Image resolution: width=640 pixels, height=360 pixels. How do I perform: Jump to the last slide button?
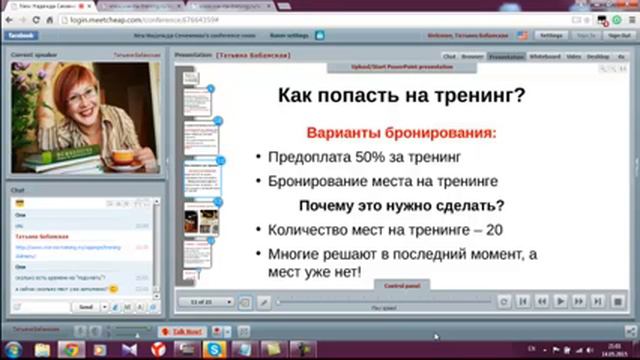(598, 302)
